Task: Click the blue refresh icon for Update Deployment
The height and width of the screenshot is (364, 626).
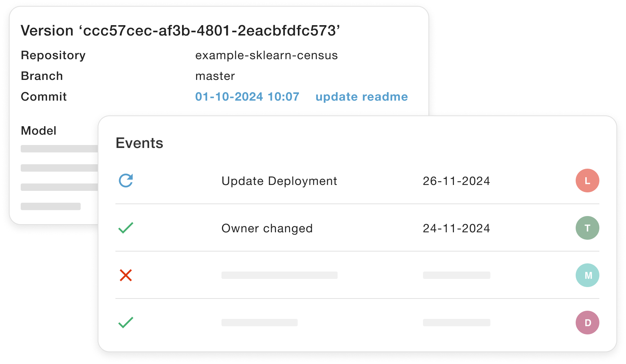Action: [126, 181]
